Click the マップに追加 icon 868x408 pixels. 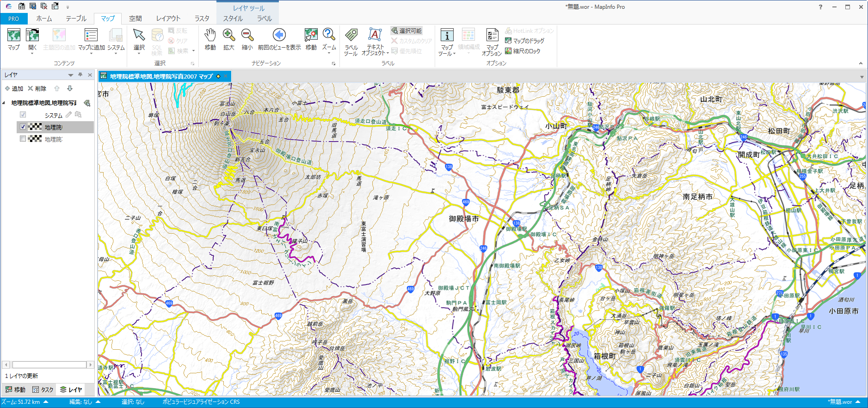pos(91,35)
